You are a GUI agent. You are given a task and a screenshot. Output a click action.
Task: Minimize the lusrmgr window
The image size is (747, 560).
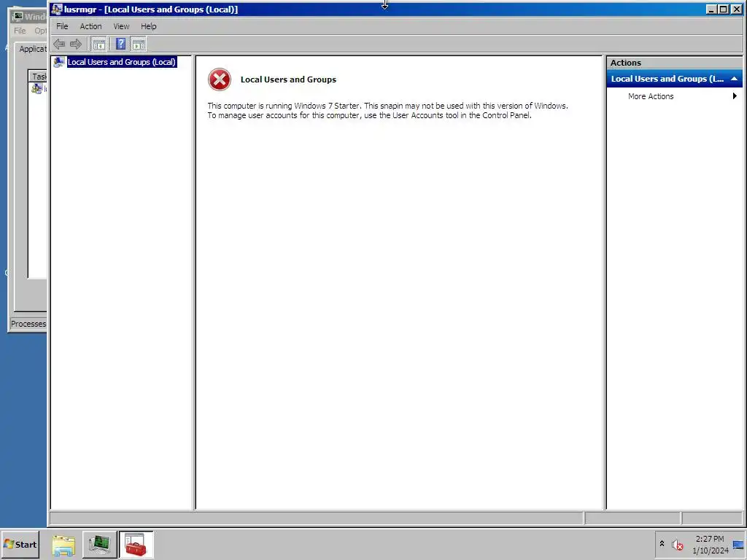coord(711,9)
